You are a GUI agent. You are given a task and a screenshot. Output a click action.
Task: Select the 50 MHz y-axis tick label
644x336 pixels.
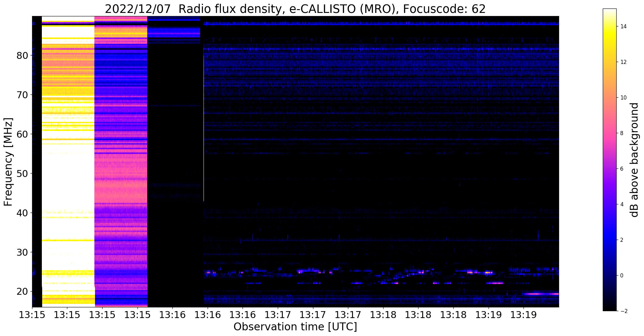point(22,174)
